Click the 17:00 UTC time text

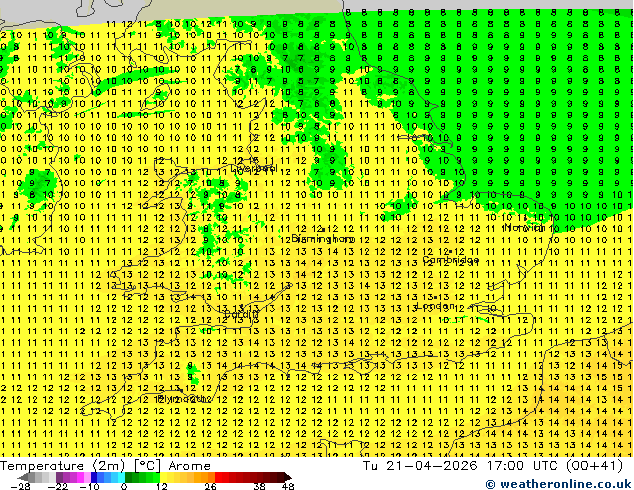click(x=520, y=466)
